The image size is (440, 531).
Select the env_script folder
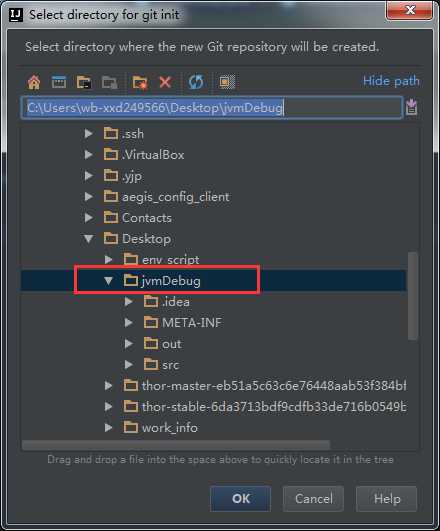161,260
